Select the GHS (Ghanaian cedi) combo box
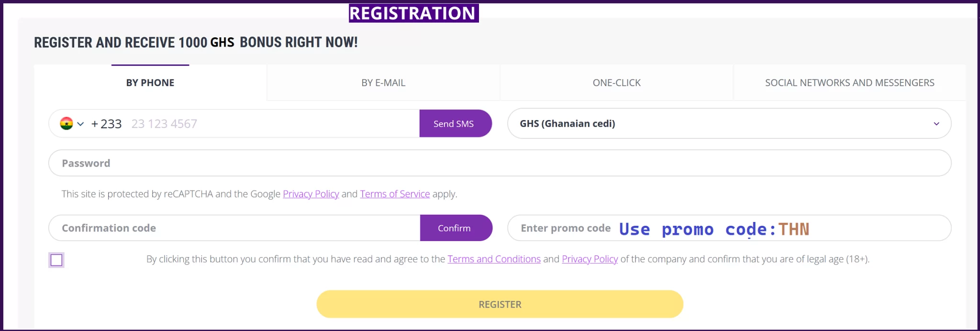 tap(729, 123)
